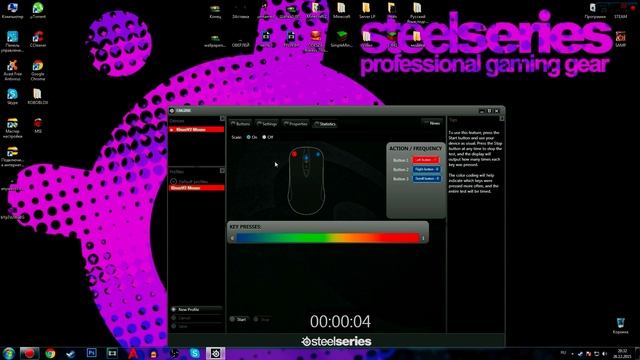640x360 pixels.
Task: Click the SteelSeries logo at window bottom
Action: [x=336, y=341]
